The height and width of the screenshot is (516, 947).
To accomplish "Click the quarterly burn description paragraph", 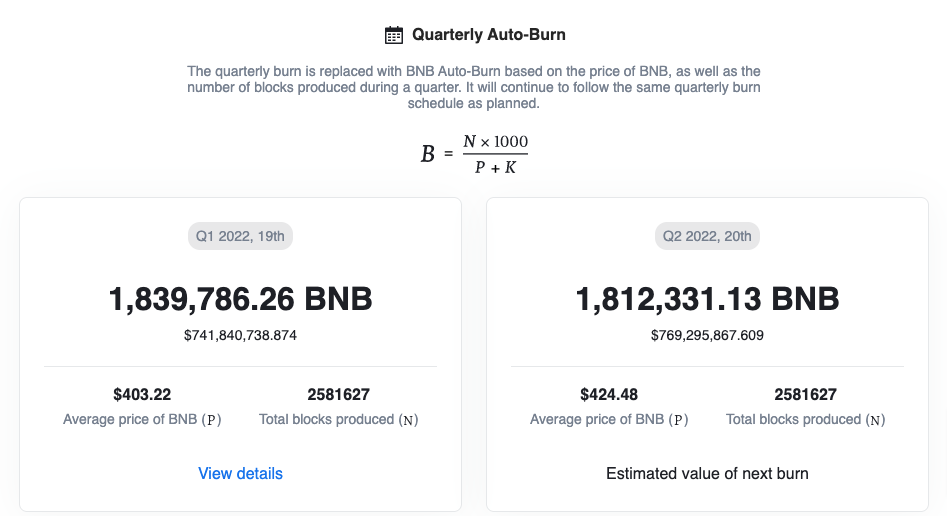I will coord(474,87).
